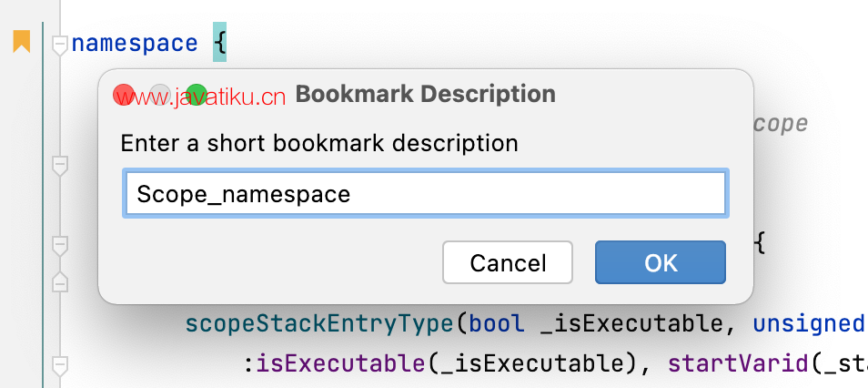Open the www.javatiku.cn watermark link
The width and height of the screenshot is (868, 388).
click(x=200, y=97)
